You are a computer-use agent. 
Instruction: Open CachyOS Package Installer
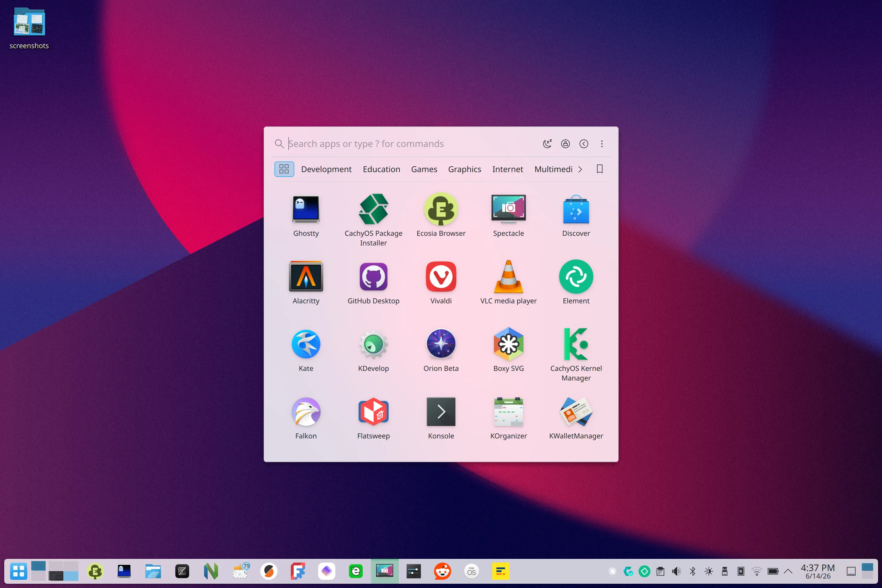click(x=373, y=221)
